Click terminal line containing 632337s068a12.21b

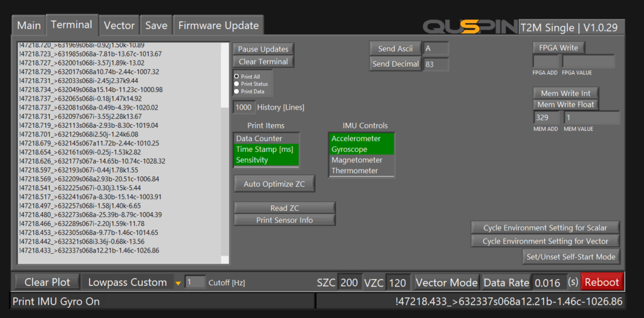89,251
